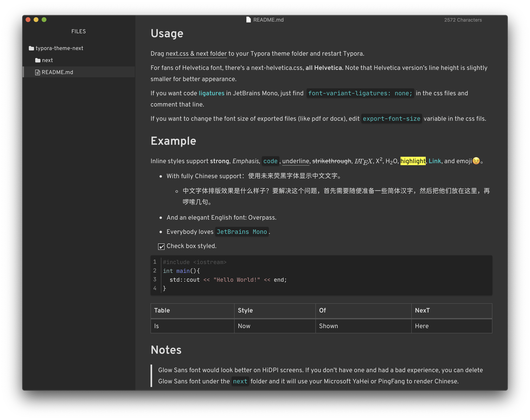Click the README.md file icon in sidebar
Viewport: 530px width, 420px height.
pyautogui.click(x=37, y=72)
